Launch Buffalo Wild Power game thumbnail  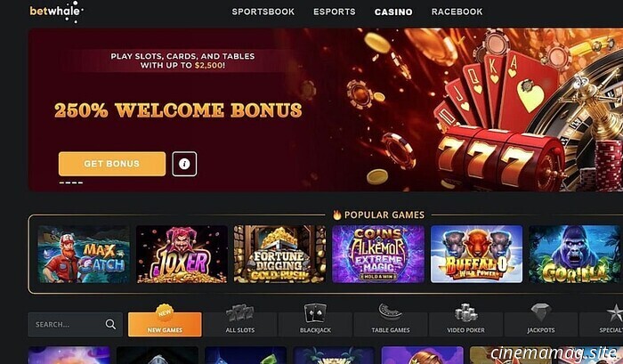(476, 255)
